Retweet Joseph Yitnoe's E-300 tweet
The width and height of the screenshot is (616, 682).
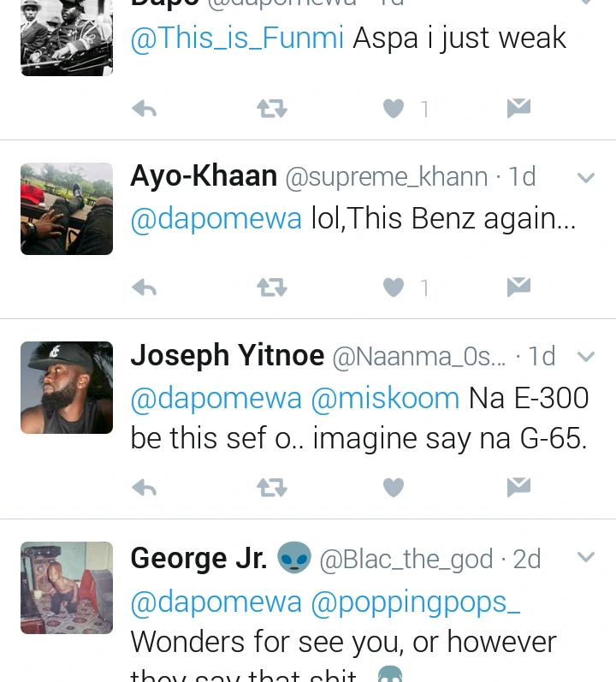(x=272, y=488)
